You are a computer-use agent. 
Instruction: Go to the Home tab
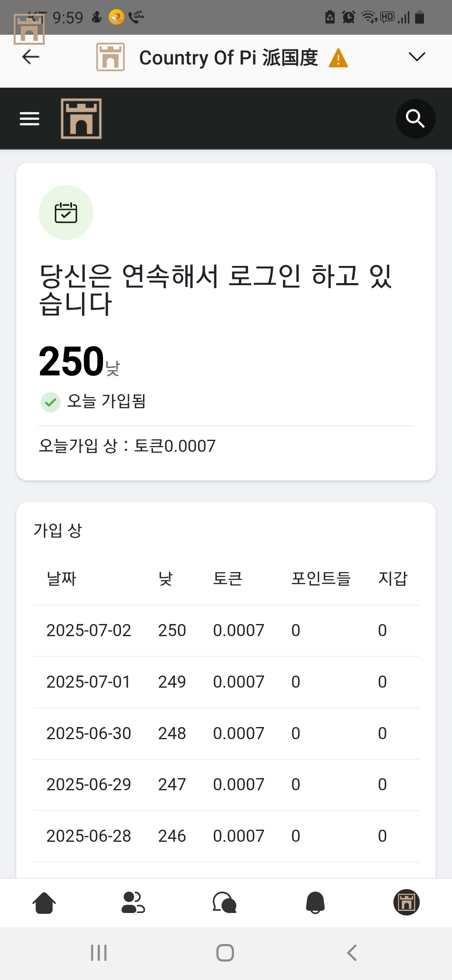pos(44,903)
